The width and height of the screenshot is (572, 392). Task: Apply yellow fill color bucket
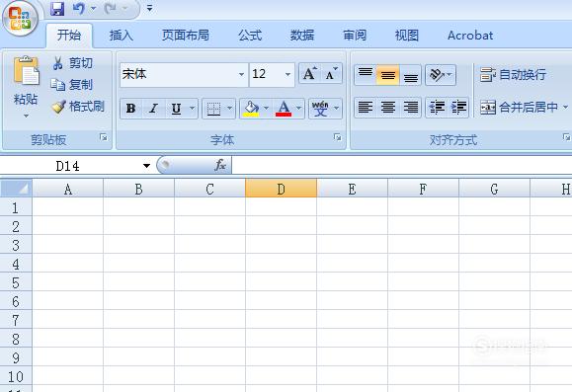tap(251, 109)
